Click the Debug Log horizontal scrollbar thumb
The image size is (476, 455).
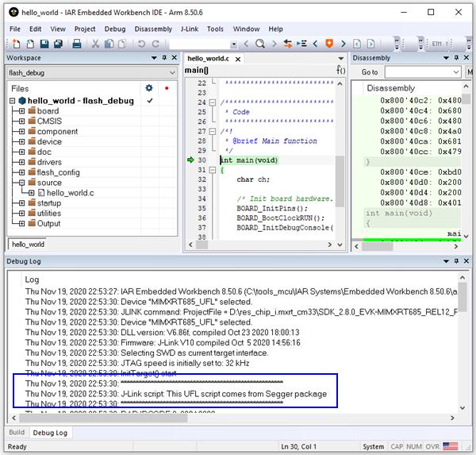[x=103, y=418]
